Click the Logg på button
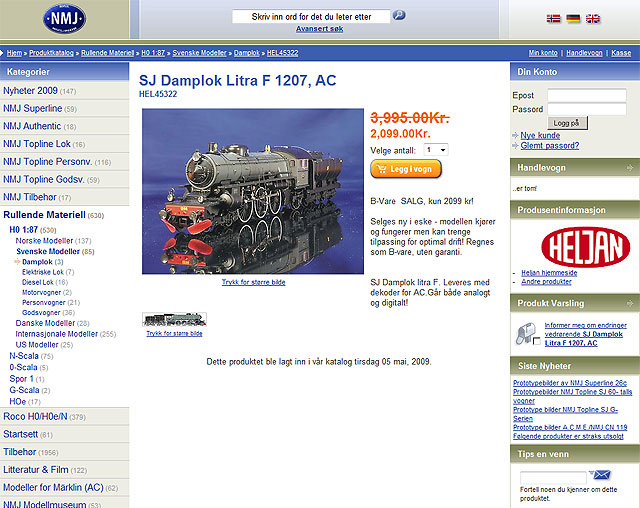The width and height of the screenshot is (640, 508). pos(567,123)
